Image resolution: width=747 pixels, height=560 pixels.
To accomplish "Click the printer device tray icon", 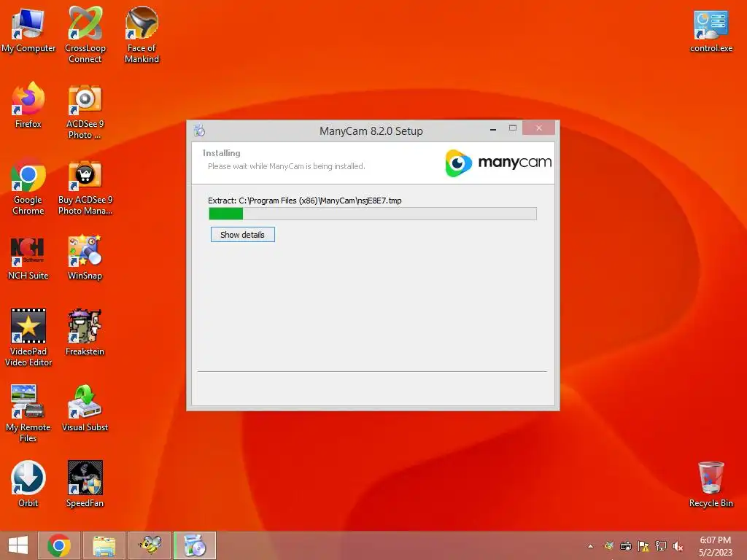I will coord(626,546).
